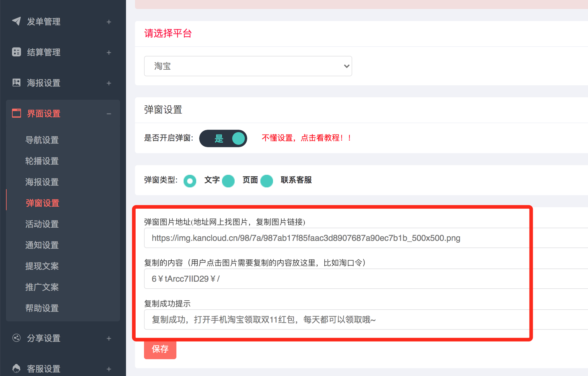
Task: Click the 发单管理 paper plane icon
Action: (16, 22)
